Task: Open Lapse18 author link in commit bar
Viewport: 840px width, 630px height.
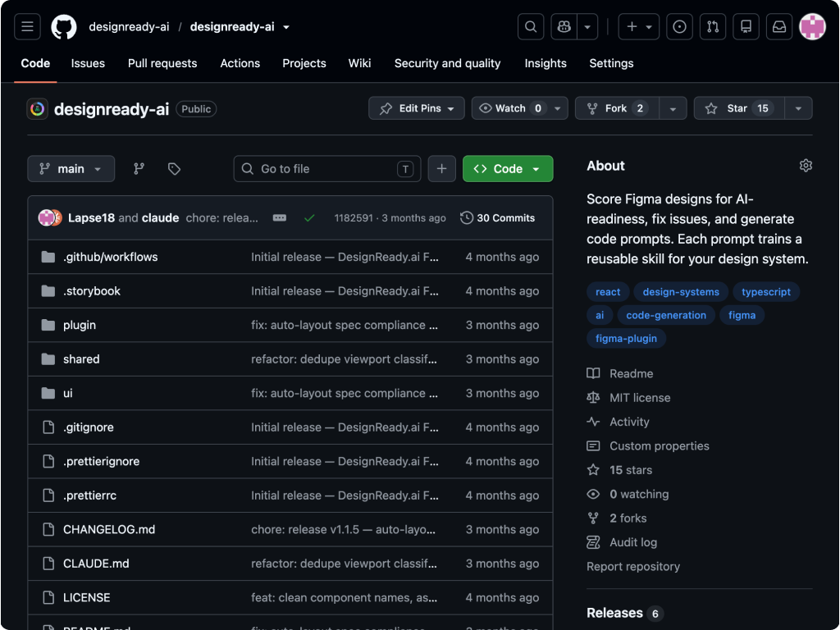Action: (x=91, y=218)
